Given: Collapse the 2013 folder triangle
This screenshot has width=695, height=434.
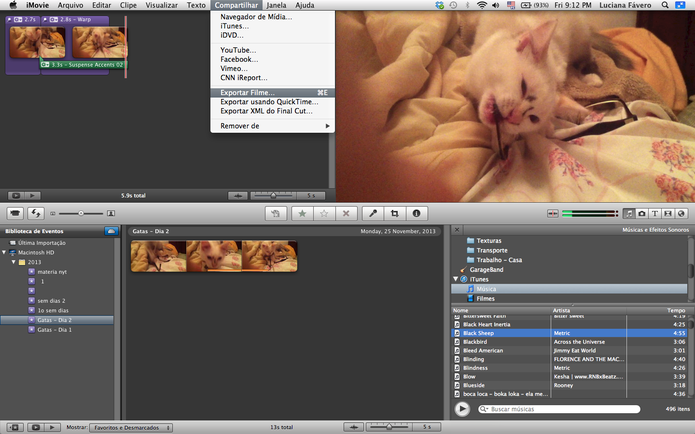Looking at the screenshot, I should click(14, 262).
